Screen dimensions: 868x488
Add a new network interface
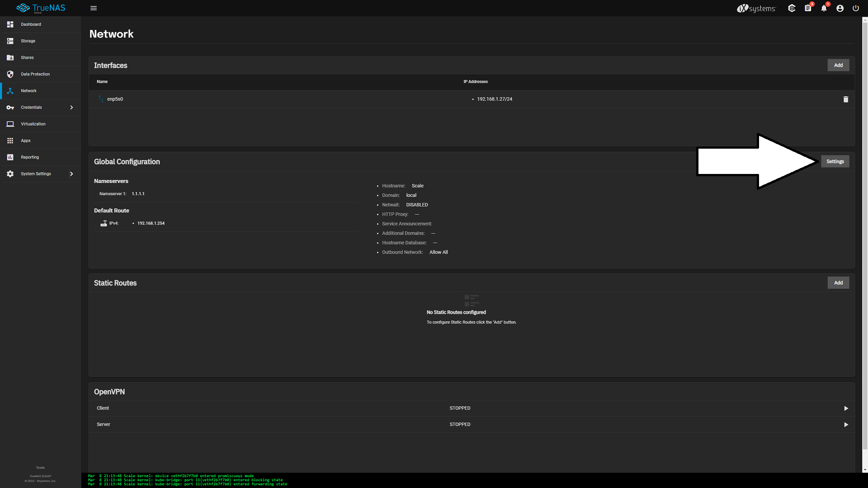tap(838, 65)
